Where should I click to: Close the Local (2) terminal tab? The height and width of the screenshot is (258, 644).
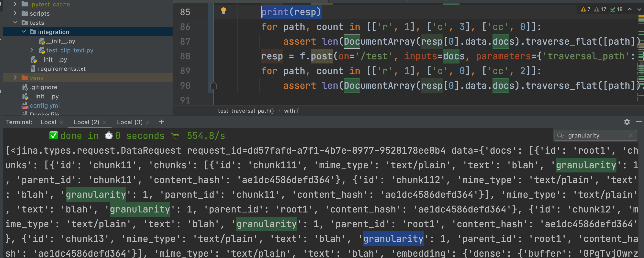click(x=105, y=122)
